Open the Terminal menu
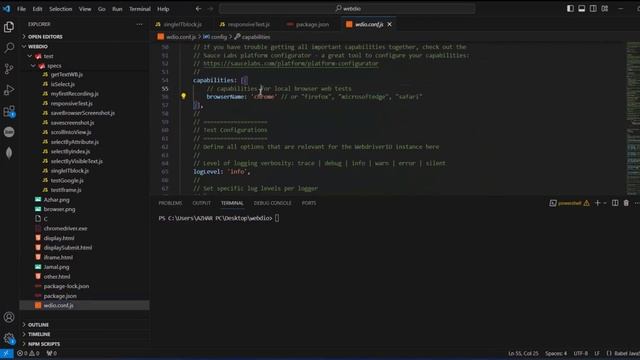The width and height of the screenshot is (640, 360). click(x=140, y=9)
